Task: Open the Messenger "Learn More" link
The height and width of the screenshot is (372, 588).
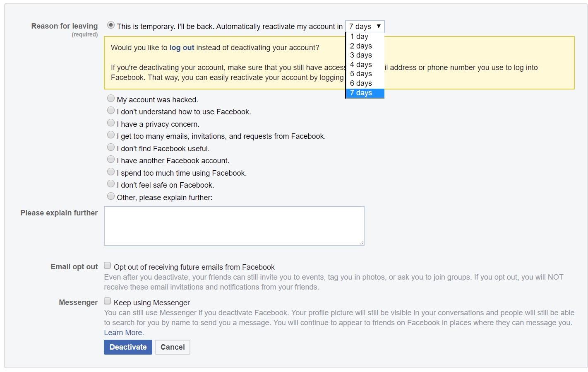Action: (123, 333)
